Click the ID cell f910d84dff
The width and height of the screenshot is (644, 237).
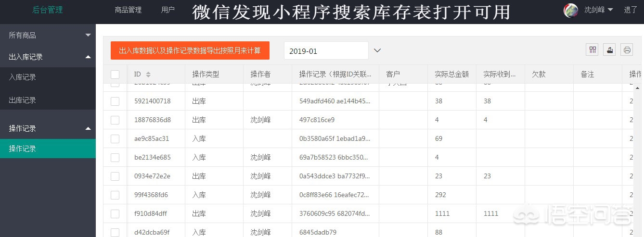point(151,213)
